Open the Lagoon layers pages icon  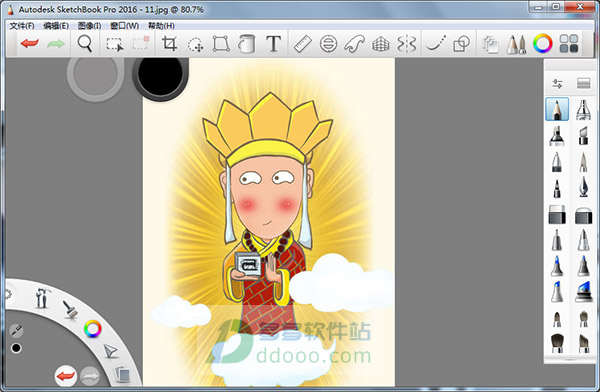click(122, 374)
